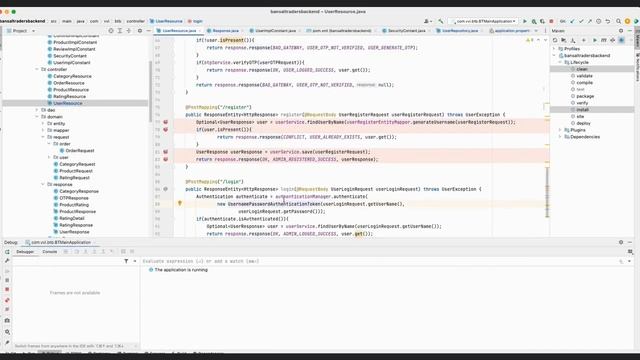Click the Build hammer icon

[441, 21]
